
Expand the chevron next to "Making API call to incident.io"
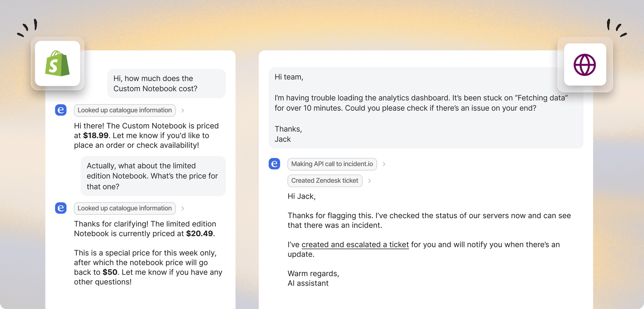pos(384,164)
